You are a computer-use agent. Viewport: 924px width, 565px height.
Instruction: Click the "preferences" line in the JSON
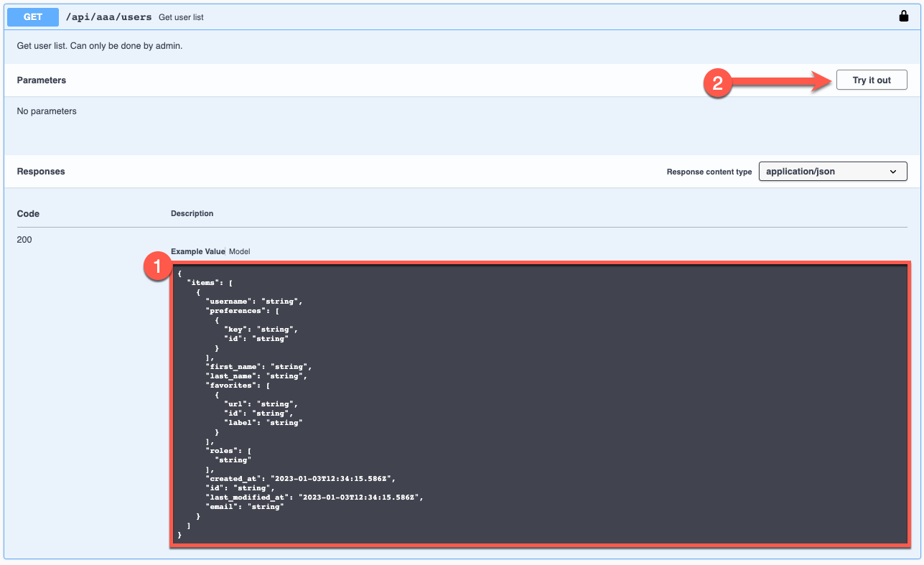point(242,311)
